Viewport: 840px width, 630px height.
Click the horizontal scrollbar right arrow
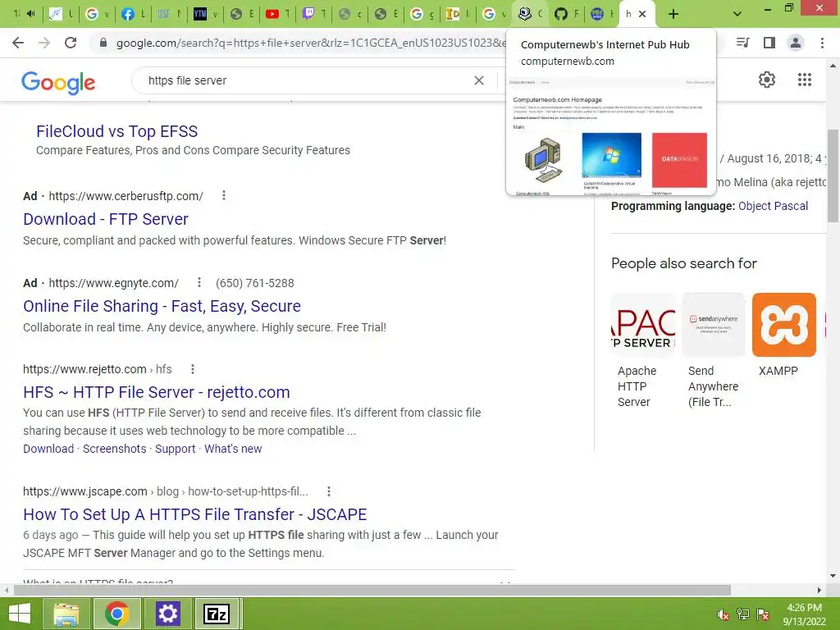point(819,590)
